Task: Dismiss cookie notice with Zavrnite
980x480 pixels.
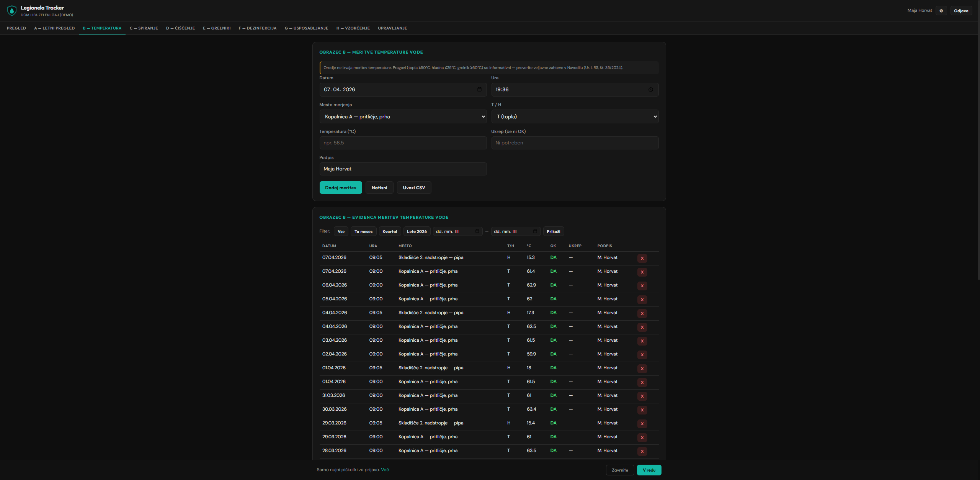Action: pos(620,470)
